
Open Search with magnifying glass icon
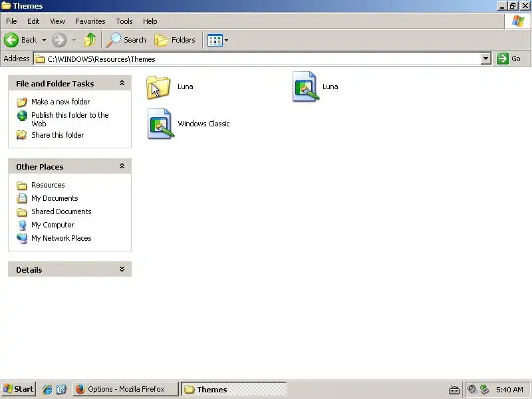(x=113, y=40)
